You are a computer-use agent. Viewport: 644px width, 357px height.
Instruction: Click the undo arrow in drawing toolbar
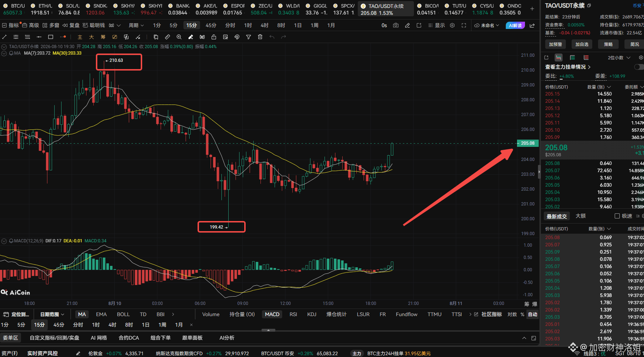click(272, 37)
